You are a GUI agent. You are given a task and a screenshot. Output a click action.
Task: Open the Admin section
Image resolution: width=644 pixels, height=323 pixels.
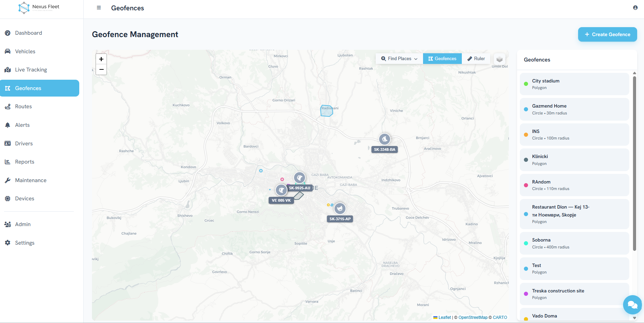coord(39,224)
